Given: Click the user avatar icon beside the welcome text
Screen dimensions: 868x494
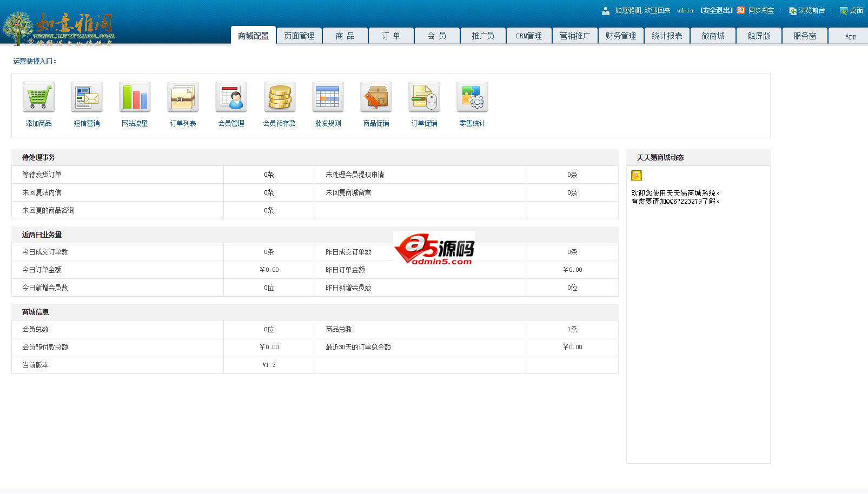Looking at the screenshot, I should tap(606, 11).
